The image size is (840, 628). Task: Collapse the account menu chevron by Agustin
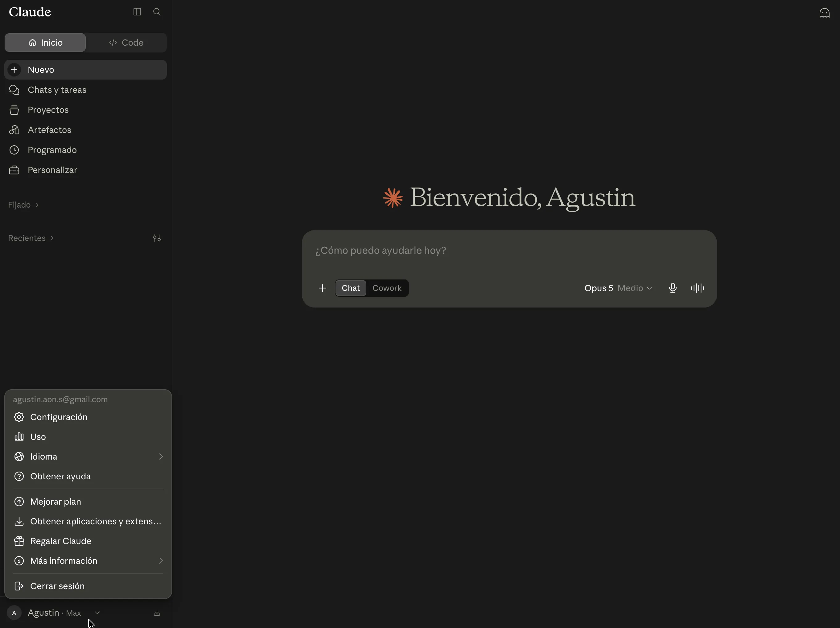(97, 613)
